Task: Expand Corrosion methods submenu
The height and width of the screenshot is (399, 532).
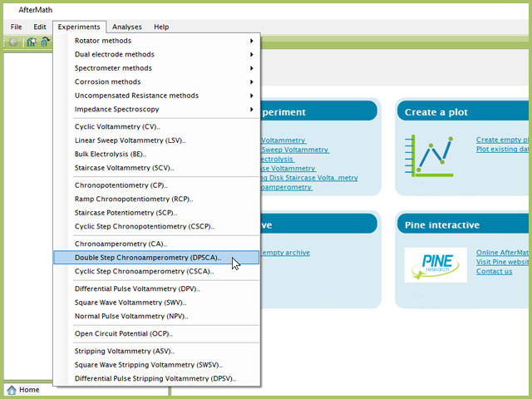Action: tap(157, 81)
